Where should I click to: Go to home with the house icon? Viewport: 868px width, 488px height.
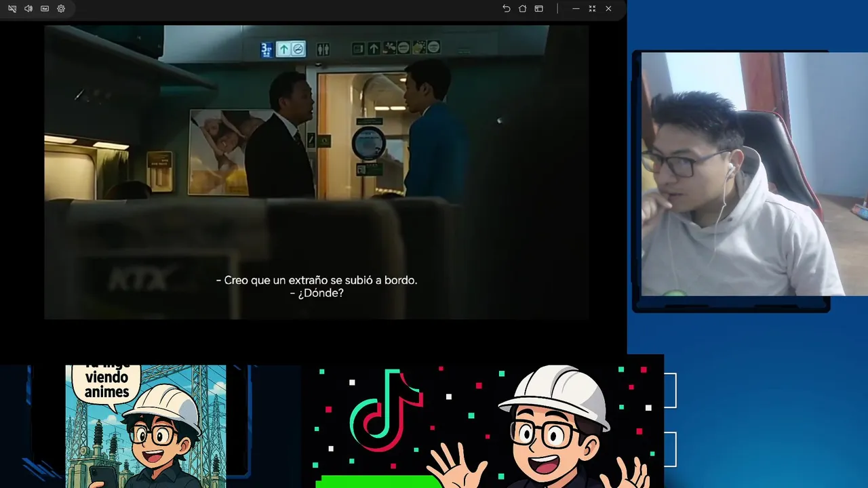click(522, 9)
